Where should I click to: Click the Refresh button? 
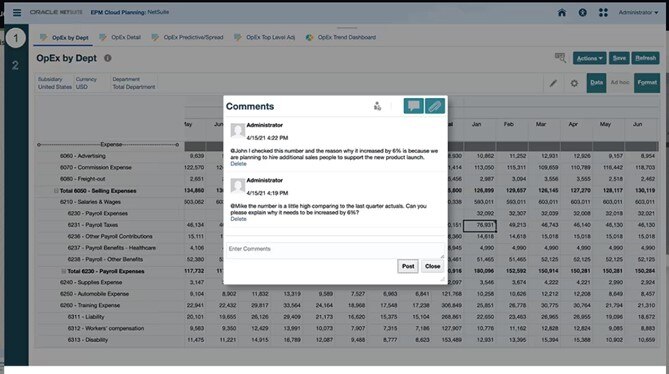(645, 58)
